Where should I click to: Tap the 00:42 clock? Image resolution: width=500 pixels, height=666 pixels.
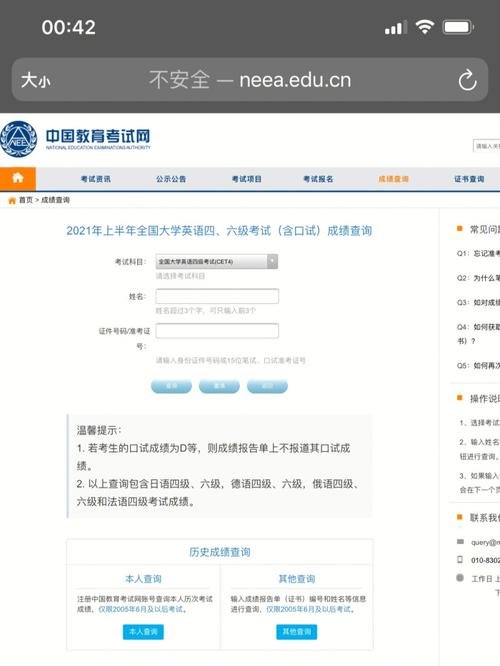click(68, 28)
